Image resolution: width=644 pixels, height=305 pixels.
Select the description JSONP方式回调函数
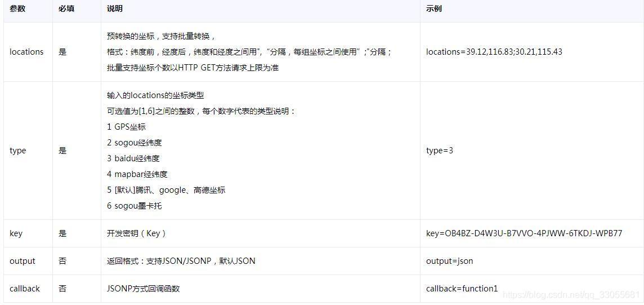click(x=143, y=289)
